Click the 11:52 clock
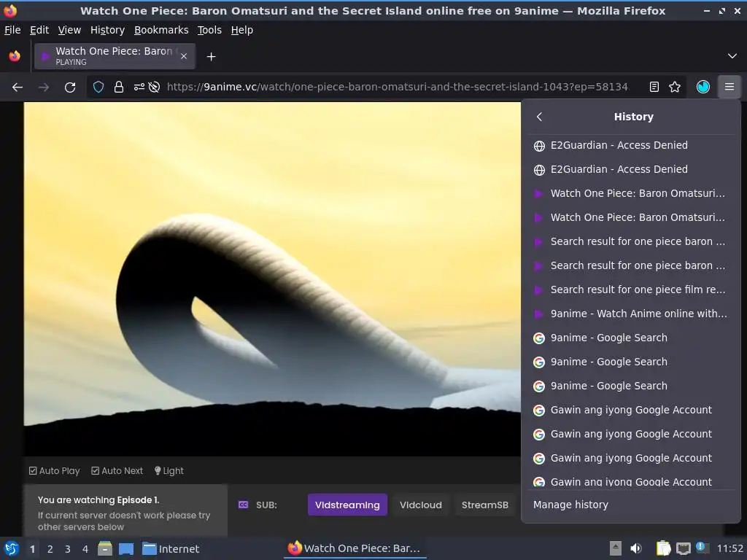 (x=729, y=548)
